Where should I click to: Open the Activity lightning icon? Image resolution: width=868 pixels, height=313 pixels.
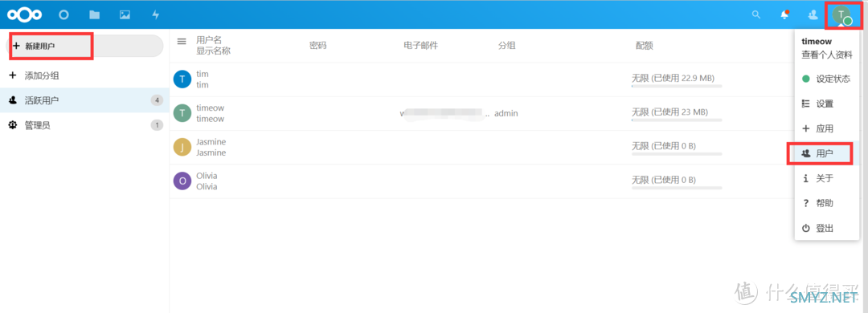156,15
